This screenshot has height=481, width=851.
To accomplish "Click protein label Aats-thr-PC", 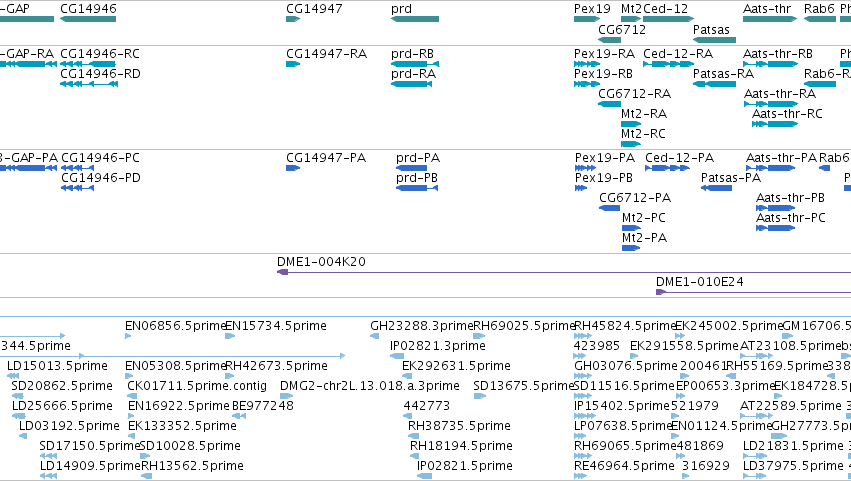I will pyautogui.click(x=791, y=218).
